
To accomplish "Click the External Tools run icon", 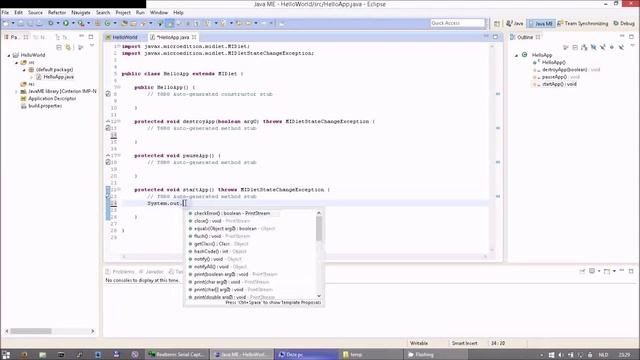I will [x=81, y=23].
